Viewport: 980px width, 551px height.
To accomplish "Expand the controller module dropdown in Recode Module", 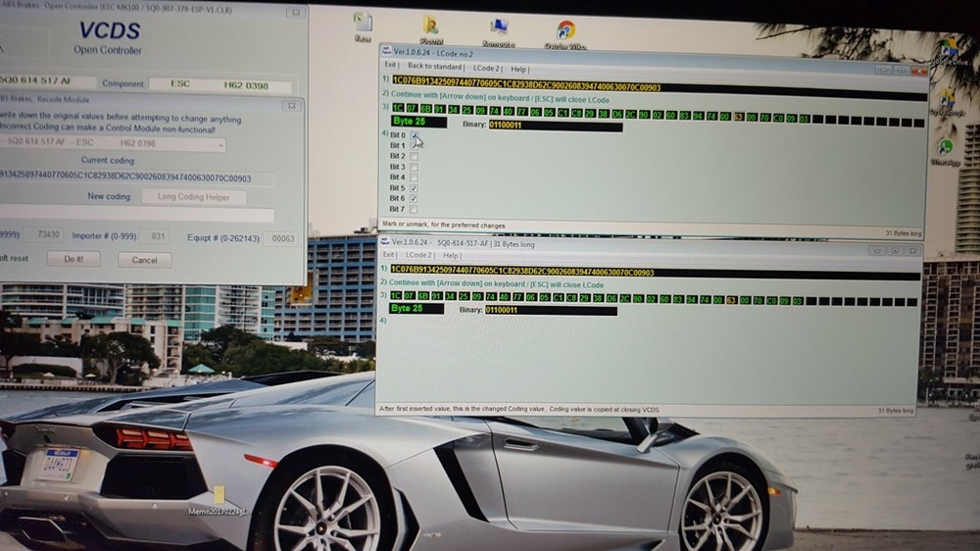I will tap(220, 145).
